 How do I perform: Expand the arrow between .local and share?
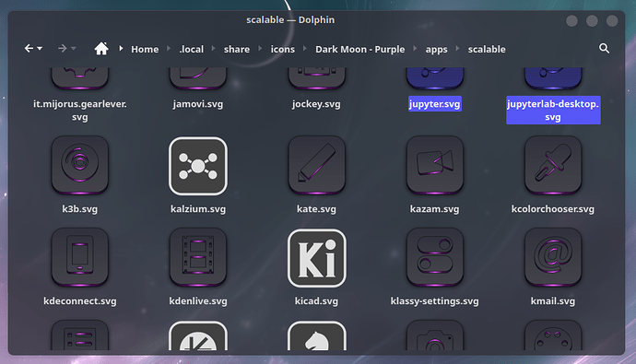[213, 48]
